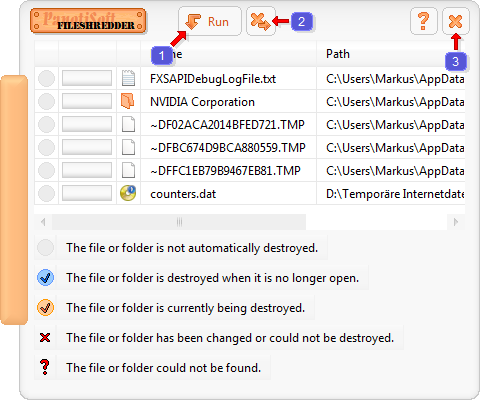Image resolution: width=480 pixels, height=400 pixels.
Task: Toggle status circle for NVIDIA Corporation
Action: click(46, 102)
